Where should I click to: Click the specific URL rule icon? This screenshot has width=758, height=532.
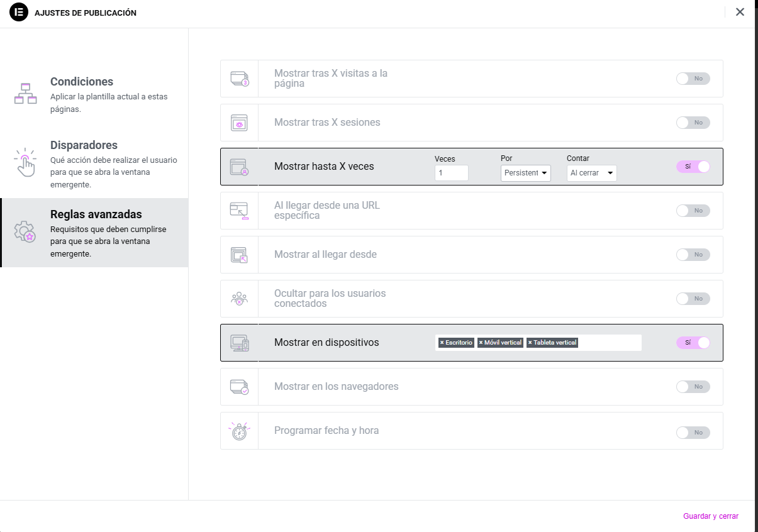tap(239, 211)
